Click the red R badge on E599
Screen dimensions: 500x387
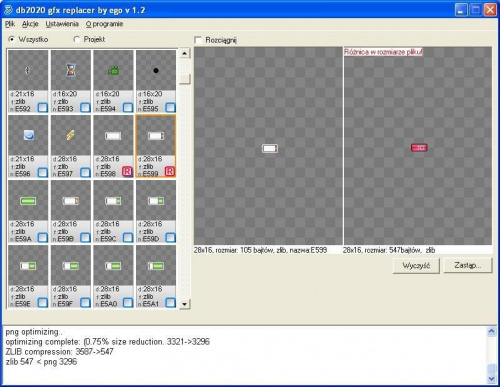coord(170,172)
